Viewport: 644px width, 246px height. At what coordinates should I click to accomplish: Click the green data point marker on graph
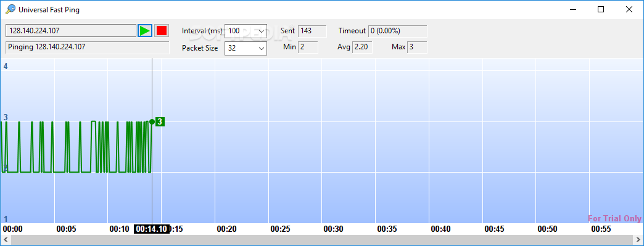152,121
